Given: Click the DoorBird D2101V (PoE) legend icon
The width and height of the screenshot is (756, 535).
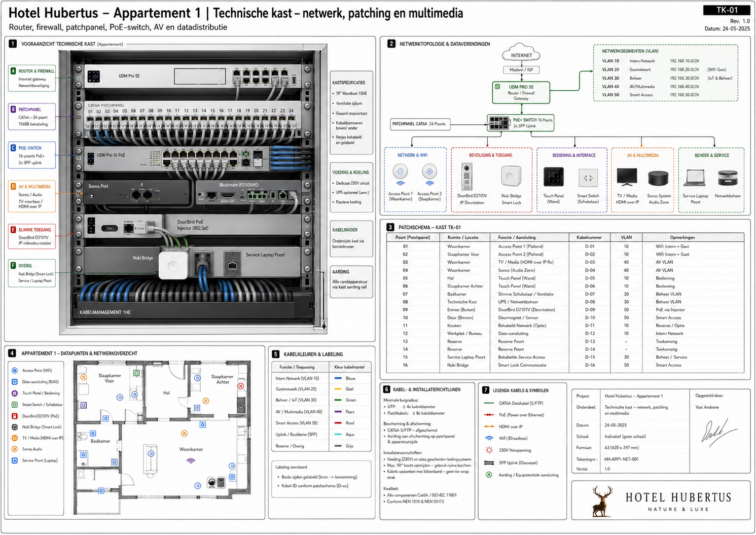Looking at the screenshot, I should point(15,416).
